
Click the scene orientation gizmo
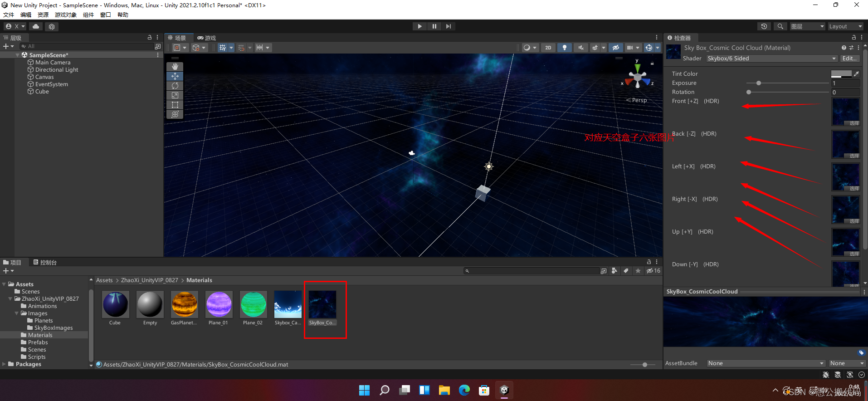[x=637, y=78]
